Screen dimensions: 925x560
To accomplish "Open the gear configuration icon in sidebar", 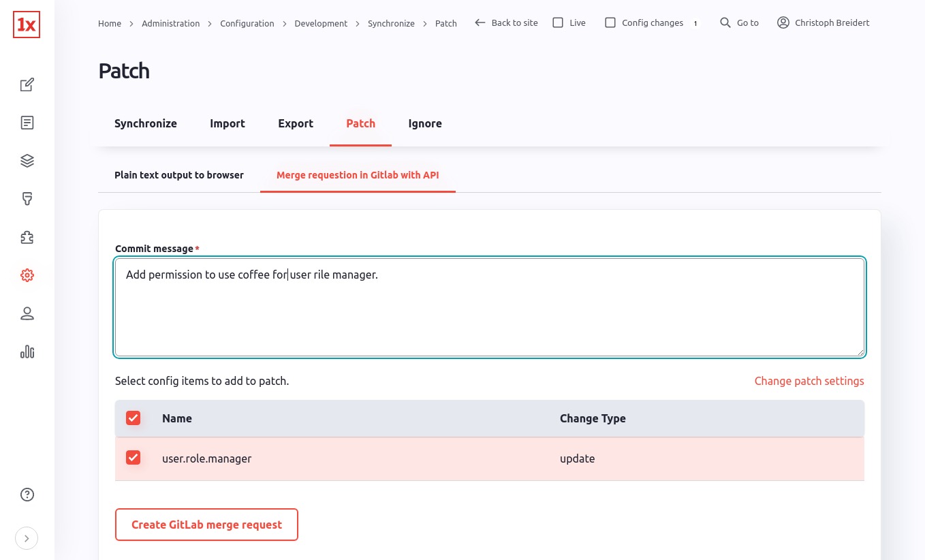I will click(27, 276).
